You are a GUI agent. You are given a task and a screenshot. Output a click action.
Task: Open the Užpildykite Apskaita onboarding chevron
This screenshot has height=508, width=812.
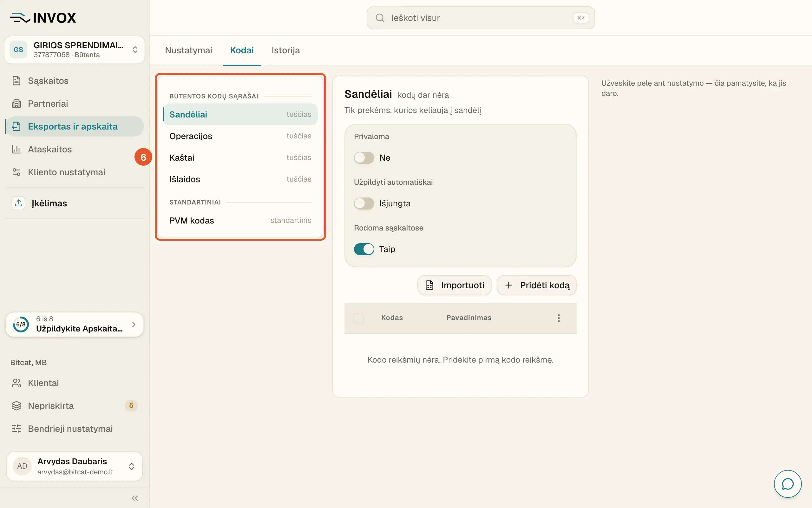point(134,324)
